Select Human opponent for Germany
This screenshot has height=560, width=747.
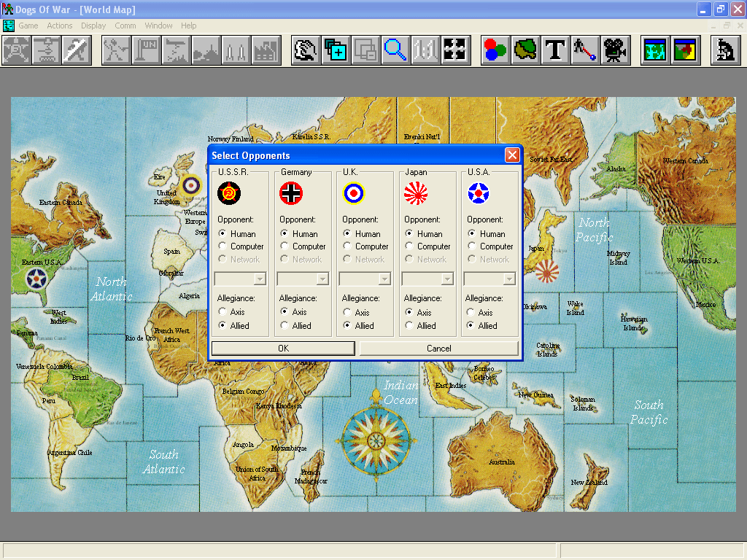point(298,234)
